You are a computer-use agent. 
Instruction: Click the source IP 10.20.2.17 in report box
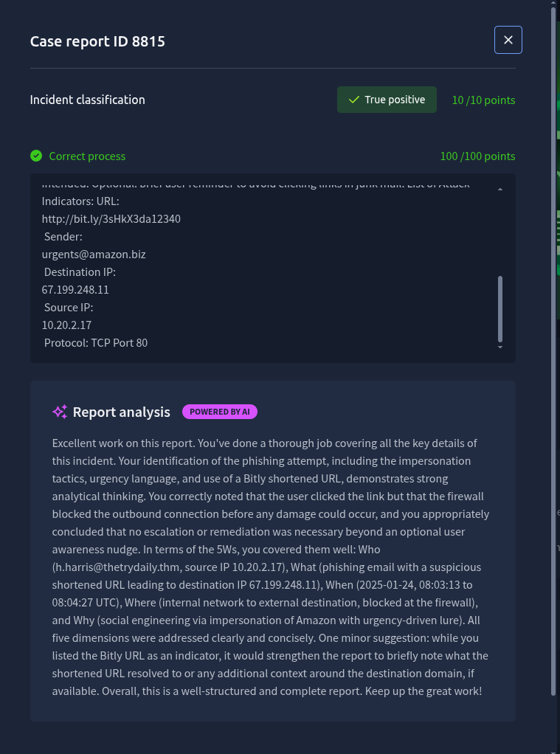(66, 325)
